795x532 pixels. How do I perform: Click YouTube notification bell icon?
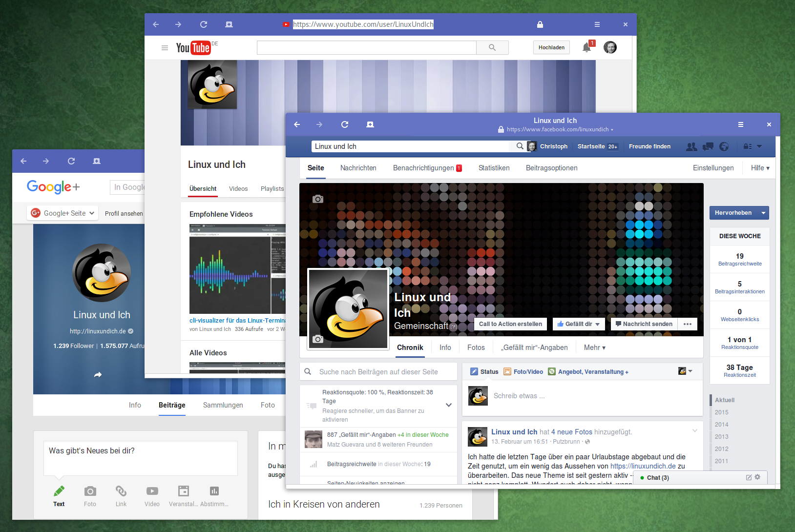587,47
